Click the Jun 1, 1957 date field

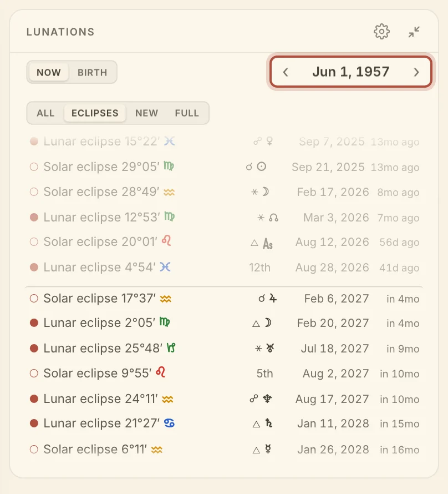pos(351,72)
